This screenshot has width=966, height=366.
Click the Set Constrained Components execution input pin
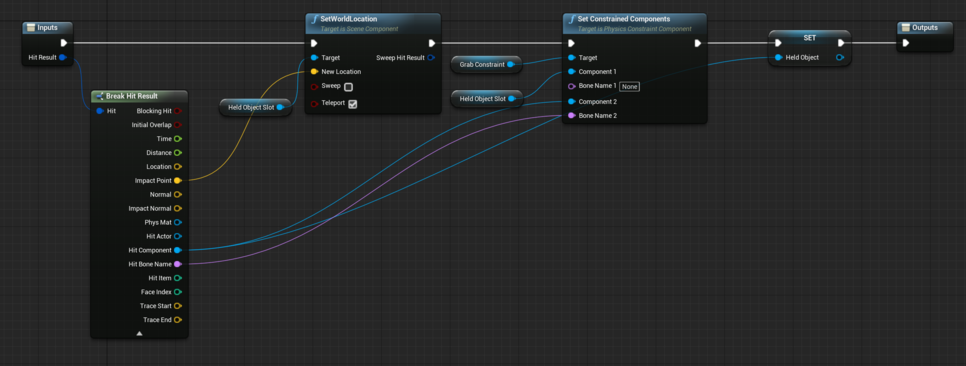(x=571, y=43)
